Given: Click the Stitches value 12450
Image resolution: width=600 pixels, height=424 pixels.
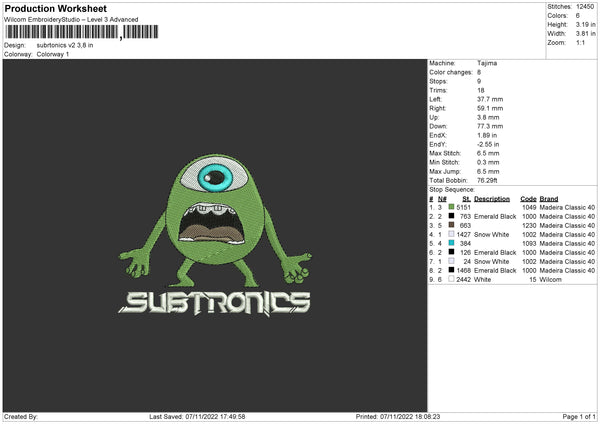Looking at the screenshot, I should pyautogui.click(x=585, y=7).
